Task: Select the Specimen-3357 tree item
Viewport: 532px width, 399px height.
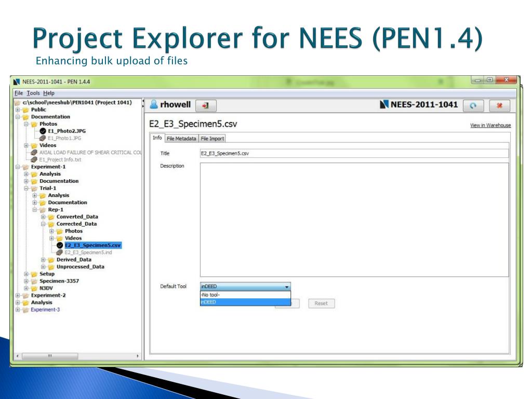Action: (59, 281)
